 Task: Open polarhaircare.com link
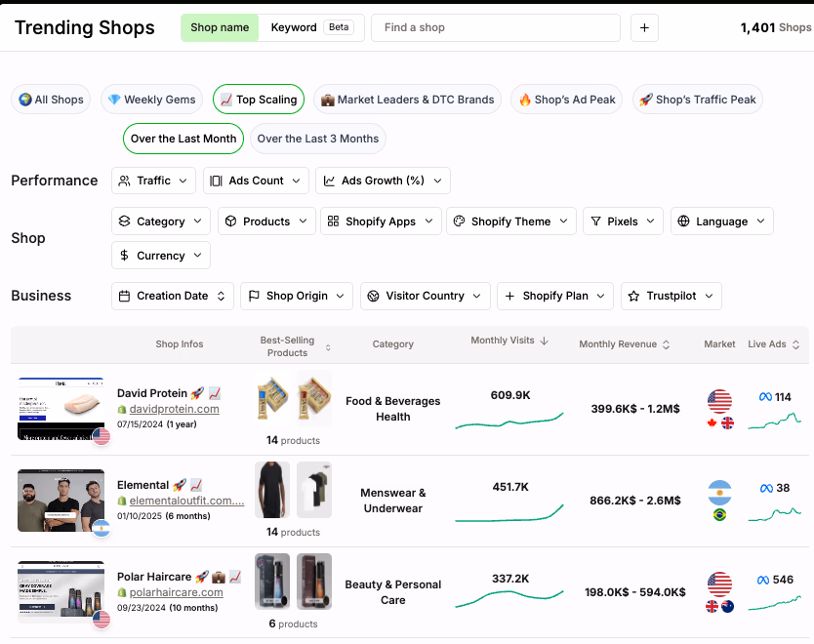[x=176, y=592]
